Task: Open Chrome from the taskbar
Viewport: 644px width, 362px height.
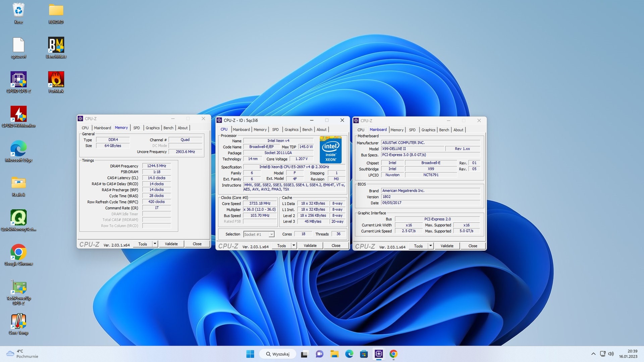Action: 393,354
